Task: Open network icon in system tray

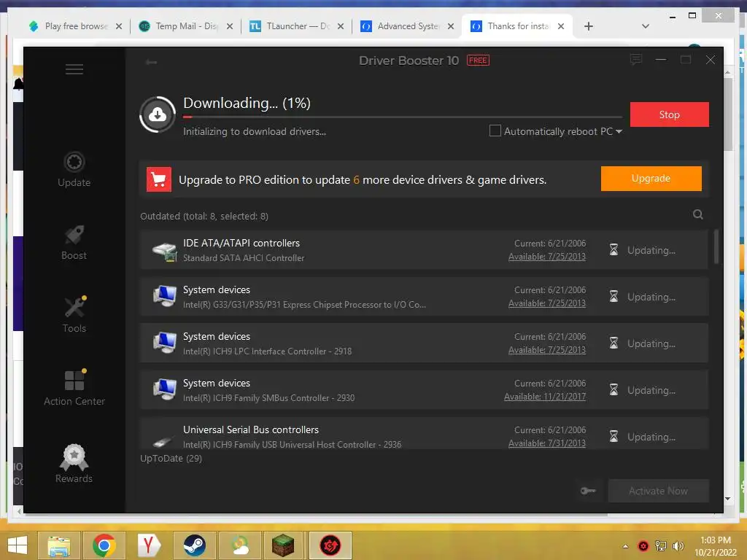Action: 661,545
